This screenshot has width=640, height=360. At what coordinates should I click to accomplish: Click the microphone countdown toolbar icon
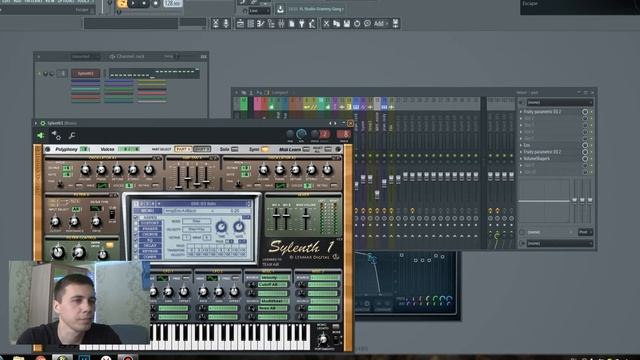coord(226,24)
